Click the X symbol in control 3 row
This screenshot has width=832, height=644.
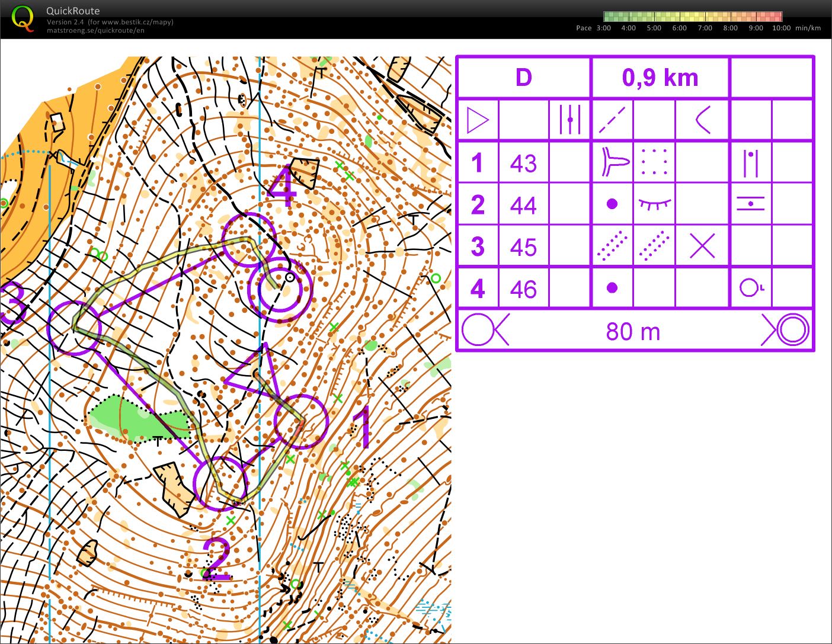(702, 246)
